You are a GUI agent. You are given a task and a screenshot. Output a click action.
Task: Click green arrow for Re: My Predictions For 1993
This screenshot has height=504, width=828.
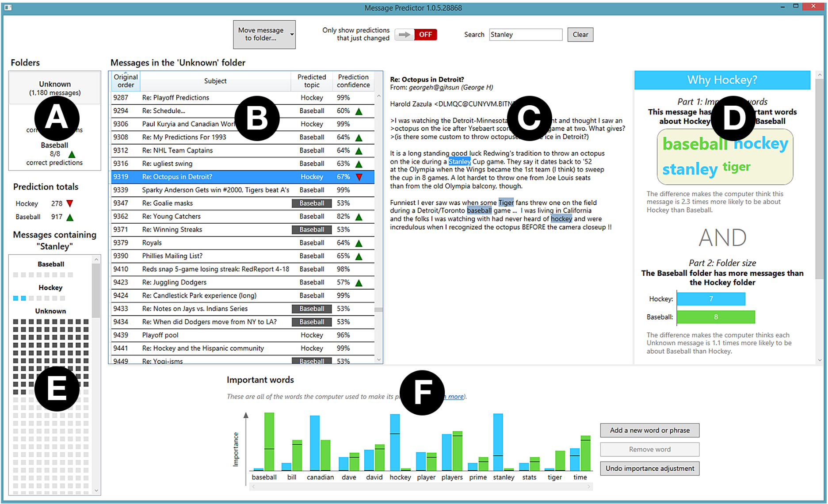point(359,137)
